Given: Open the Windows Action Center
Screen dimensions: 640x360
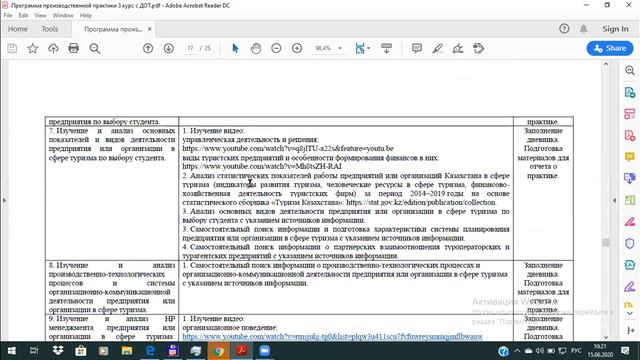Looking at the screenshot, I should tap(625, 351).
